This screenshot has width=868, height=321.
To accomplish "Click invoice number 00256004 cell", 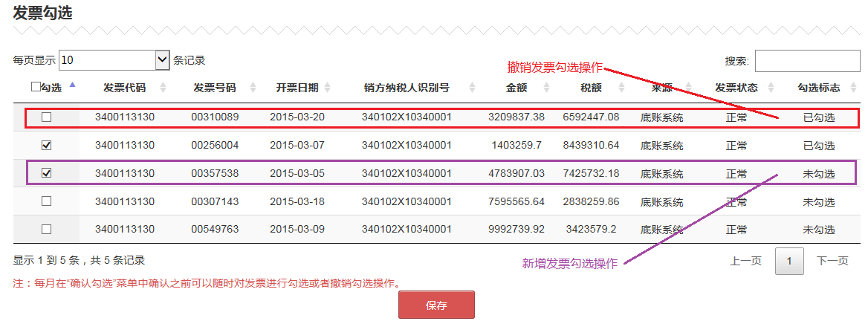I will (x=215, y=146).
